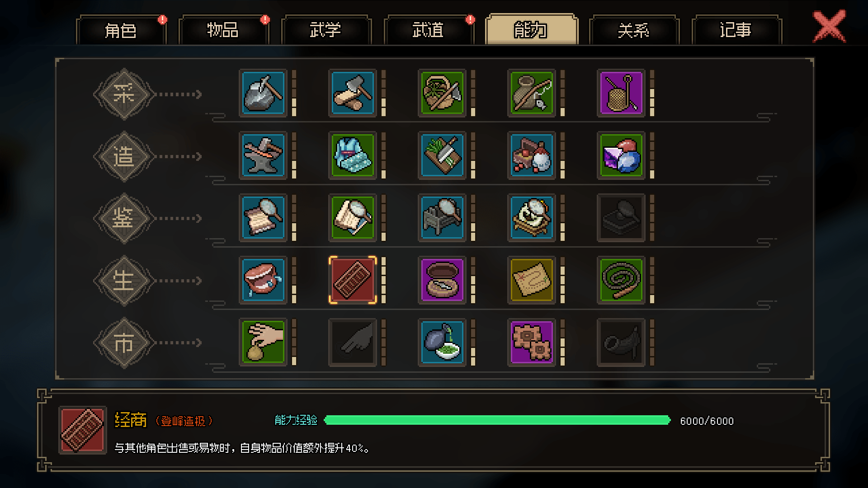Image resolution: width=868 pixels, height=488 pixels.
Task: Open the 关系 tab
Action: tap(634, 30)
